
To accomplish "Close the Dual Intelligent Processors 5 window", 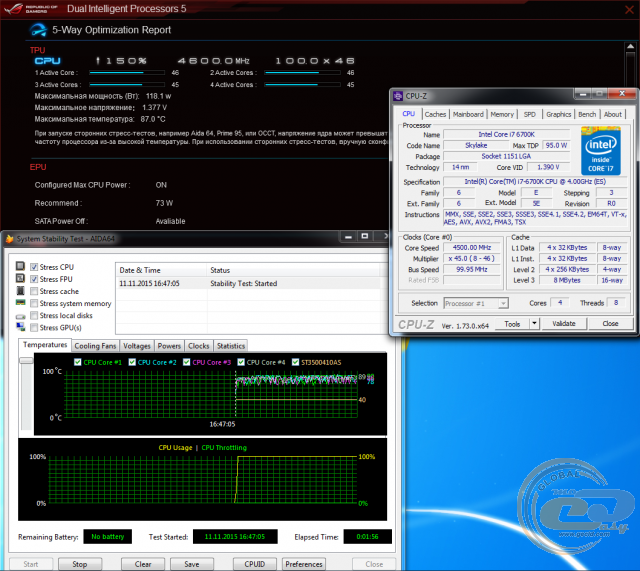I will (x=629, y=9).
